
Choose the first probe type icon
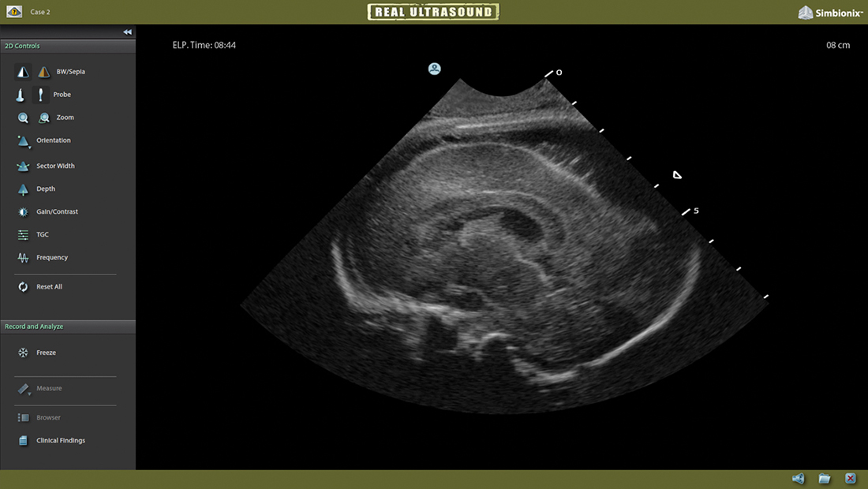tap(21, 95)
